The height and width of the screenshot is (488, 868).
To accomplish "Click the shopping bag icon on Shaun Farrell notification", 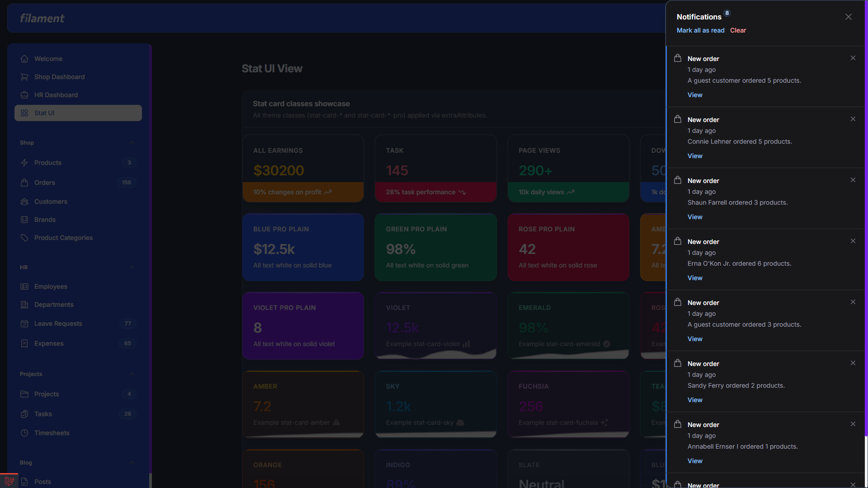I will point(678,180).
